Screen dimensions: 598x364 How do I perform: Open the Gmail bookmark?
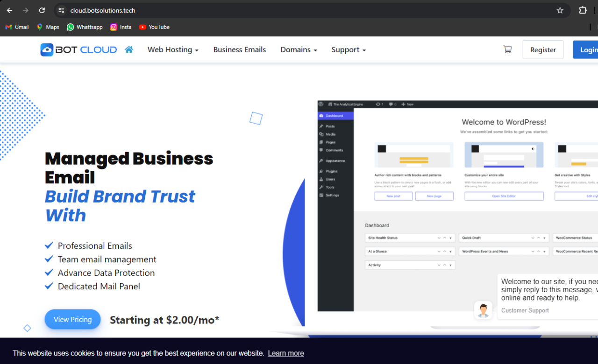click(17, 27)
